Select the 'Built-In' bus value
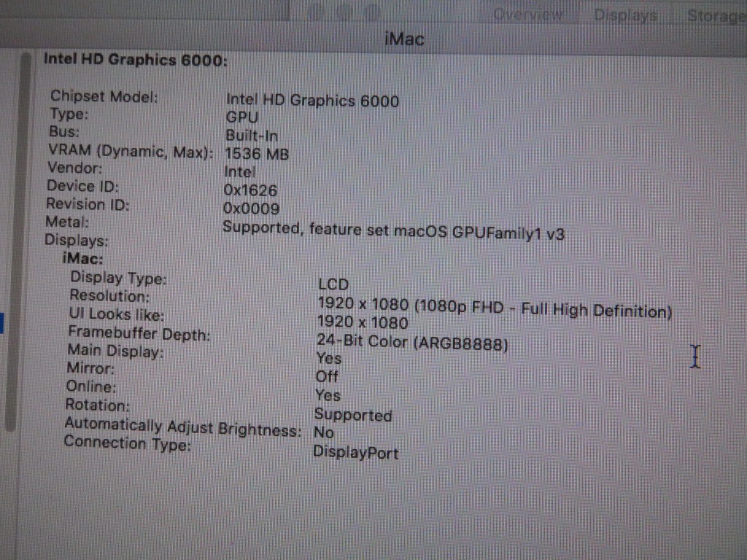 (251, 136)
